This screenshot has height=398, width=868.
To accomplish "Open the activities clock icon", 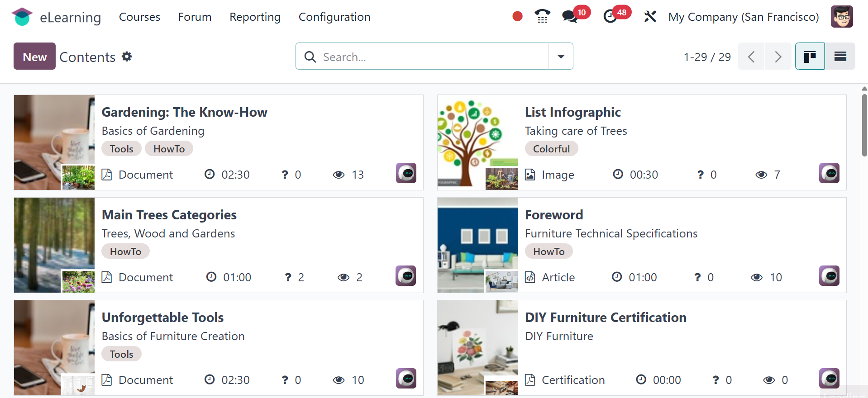I will 610,17.
